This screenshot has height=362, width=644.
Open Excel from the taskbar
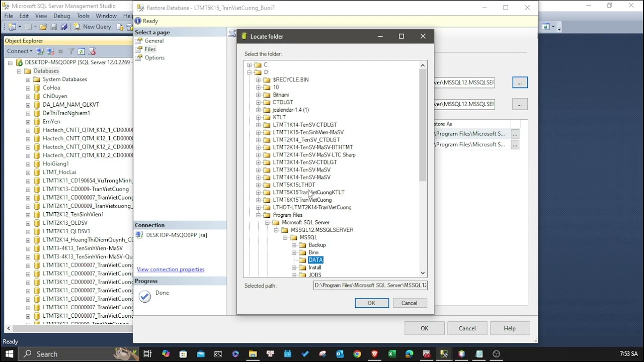coord(392,354)
